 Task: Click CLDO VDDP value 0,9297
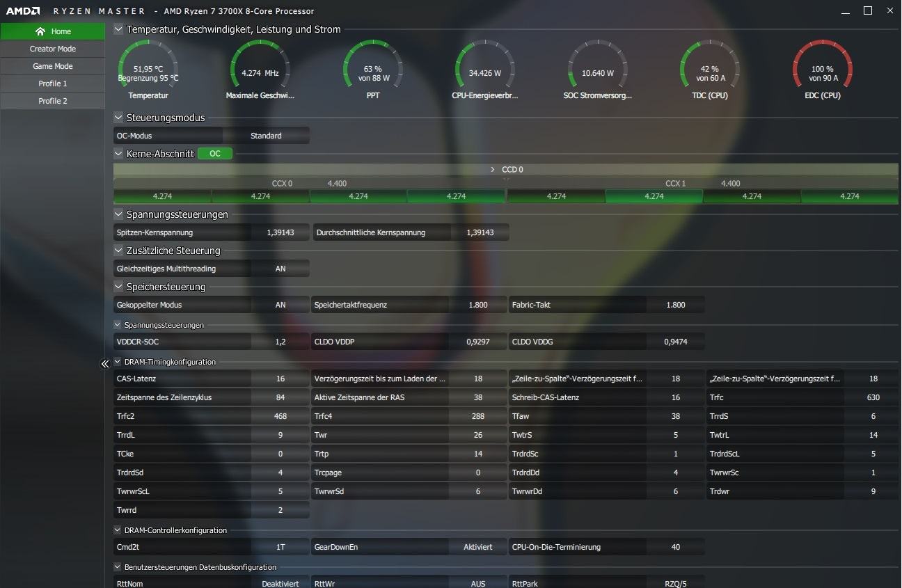tap(478, 342)
